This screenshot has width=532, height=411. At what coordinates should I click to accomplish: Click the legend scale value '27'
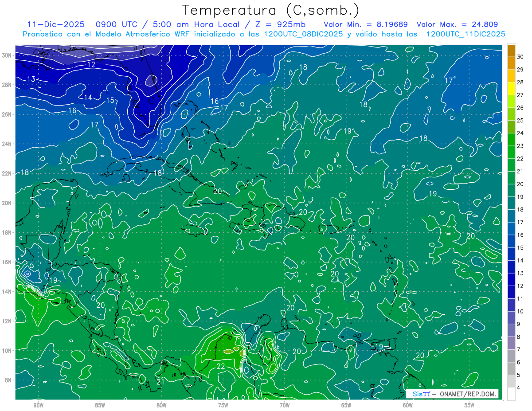[520, 95]
